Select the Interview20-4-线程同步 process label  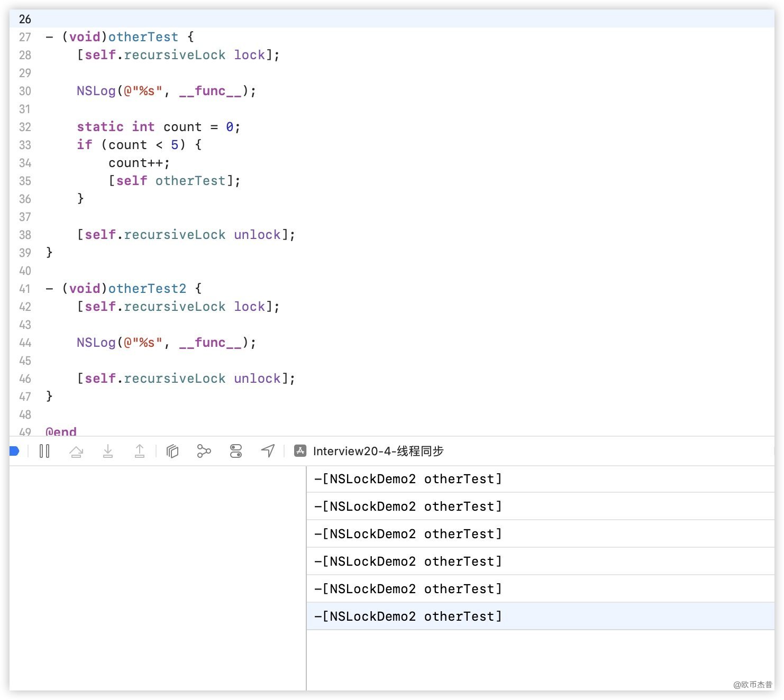click(x=378, y=451)
